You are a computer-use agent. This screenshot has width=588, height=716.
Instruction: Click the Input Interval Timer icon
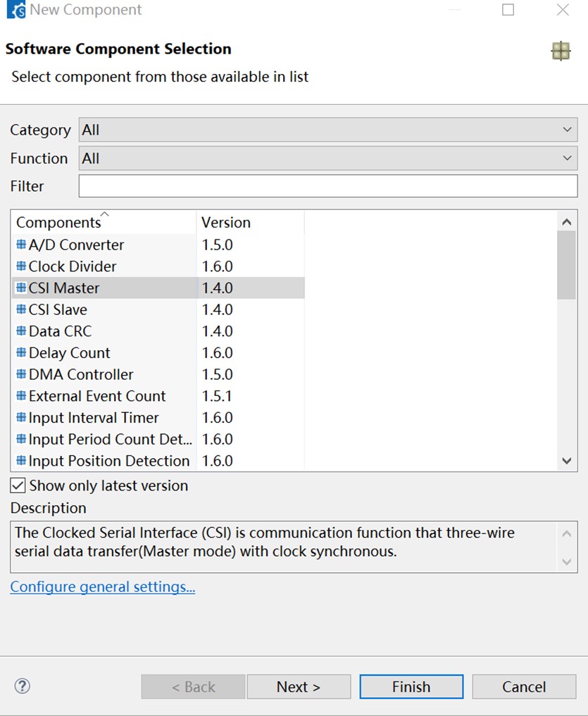(21, 417)
